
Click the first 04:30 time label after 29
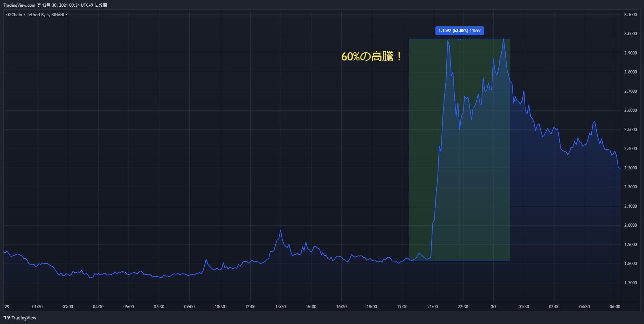point(98,307)
